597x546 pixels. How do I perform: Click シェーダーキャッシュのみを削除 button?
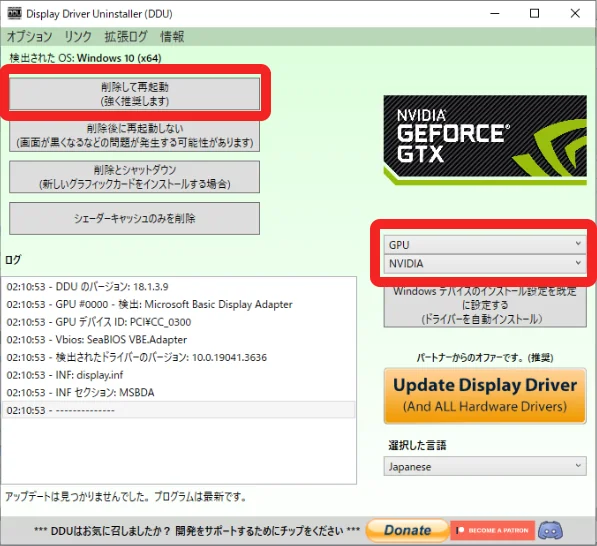(x=134, y=219)
